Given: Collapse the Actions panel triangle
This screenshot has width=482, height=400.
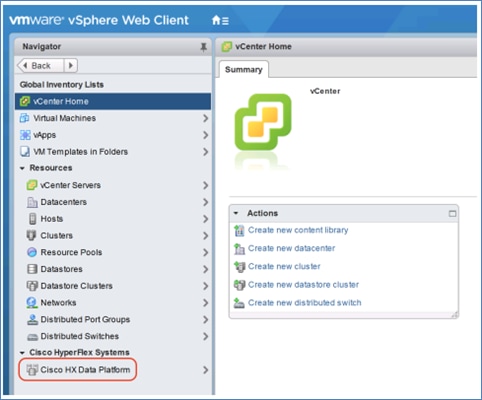Looking at the screenshot, I should point(236,213).
